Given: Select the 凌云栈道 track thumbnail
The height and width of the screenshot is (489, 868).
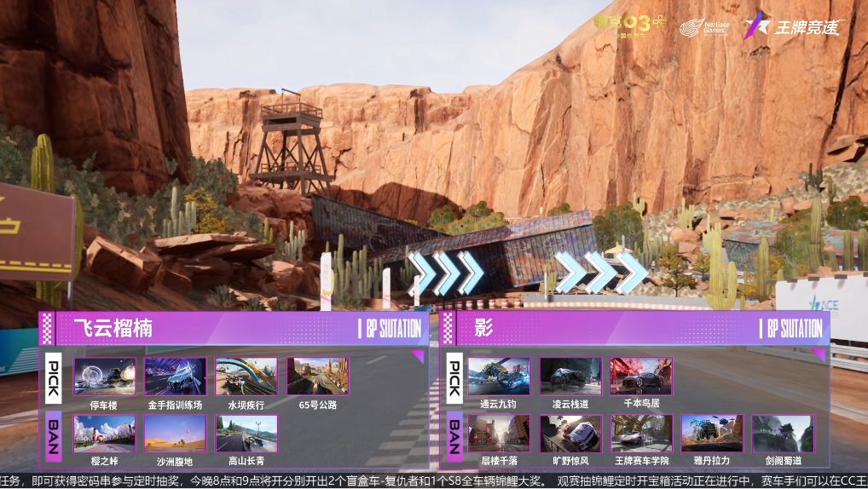Looking at the screenshot, I should tap(570, 377).
